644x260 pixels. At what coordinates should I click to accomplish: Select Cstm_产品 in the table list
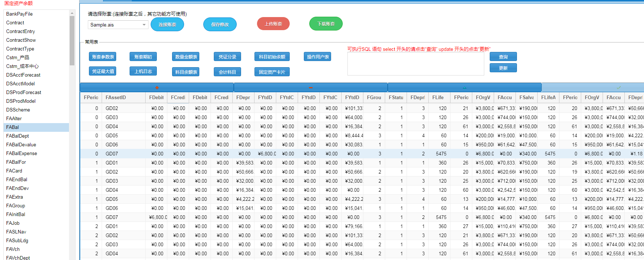point(36,57)
